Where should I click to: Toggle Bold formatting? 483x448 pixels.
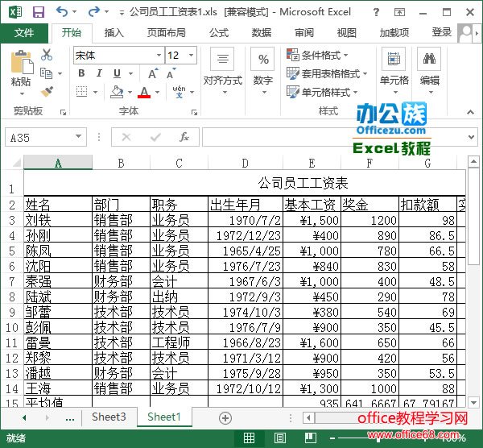[81, 73]
